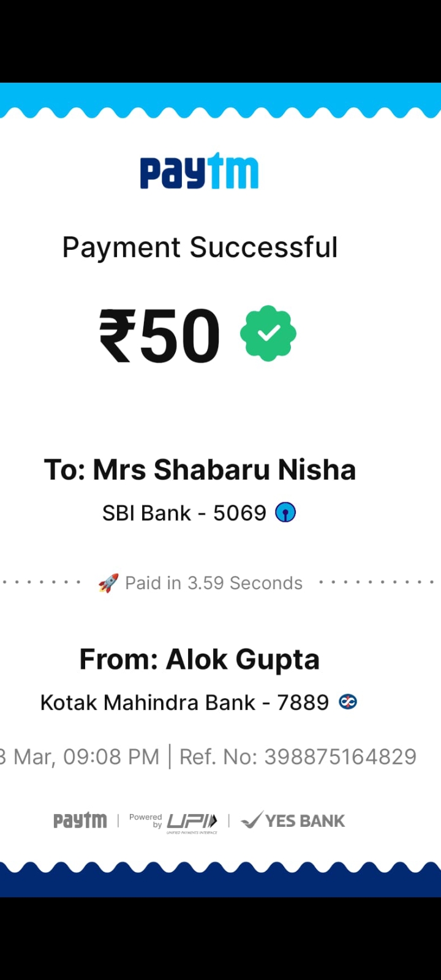Viewport: 441px width, 980px height.
Task: Click the Kotak Mahindra Bank logo icon
Action: click(348, 702)
